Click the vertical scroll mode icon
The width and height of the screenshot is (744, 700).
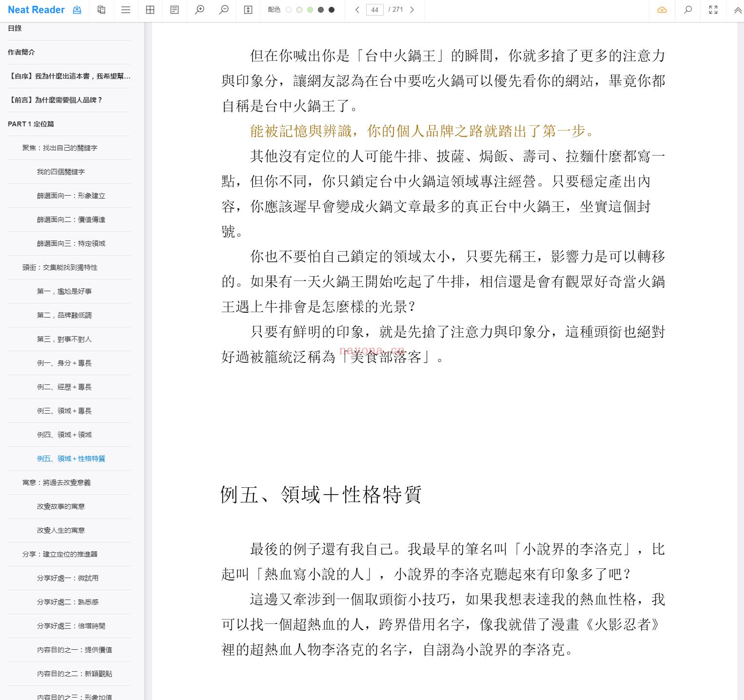248,10
